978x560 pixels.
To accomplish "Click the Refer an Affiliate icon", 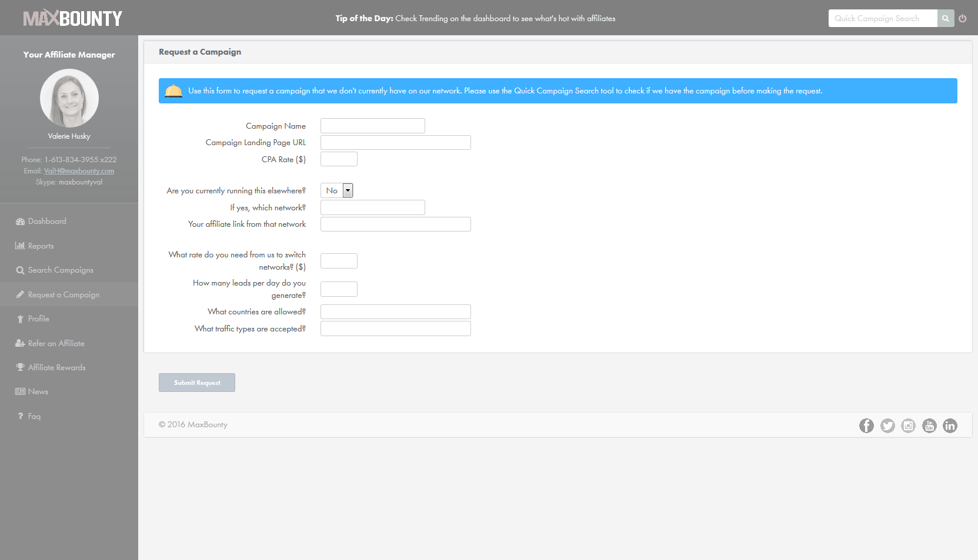I will [x=20, y=343].
